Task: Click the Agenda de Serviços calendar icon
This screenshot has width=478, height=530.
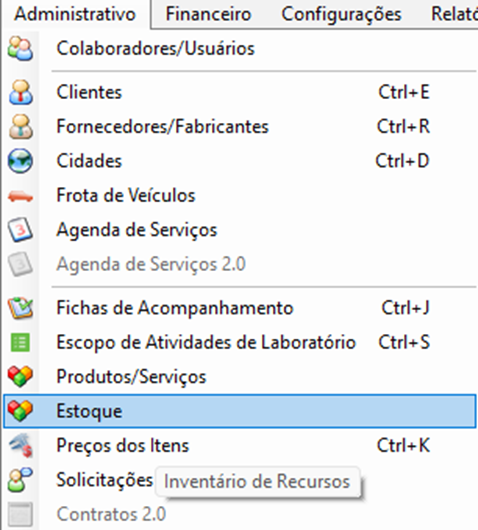Action: point(20,230)
